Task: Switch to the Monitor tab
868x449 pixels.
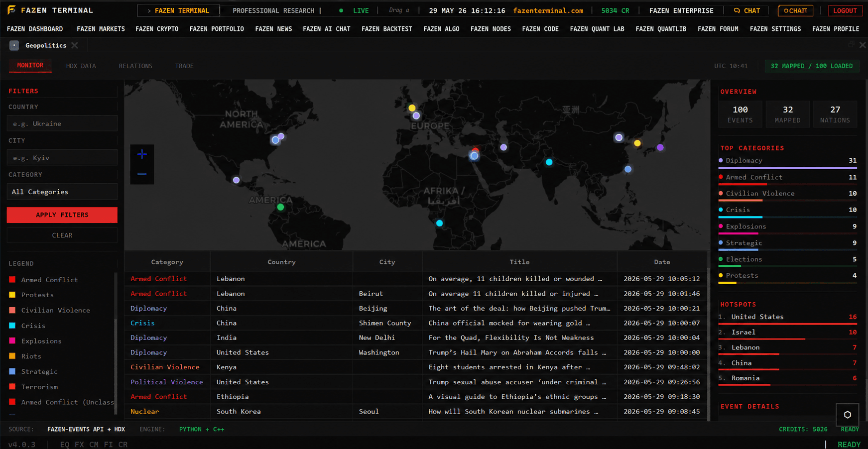Action: 30,65
